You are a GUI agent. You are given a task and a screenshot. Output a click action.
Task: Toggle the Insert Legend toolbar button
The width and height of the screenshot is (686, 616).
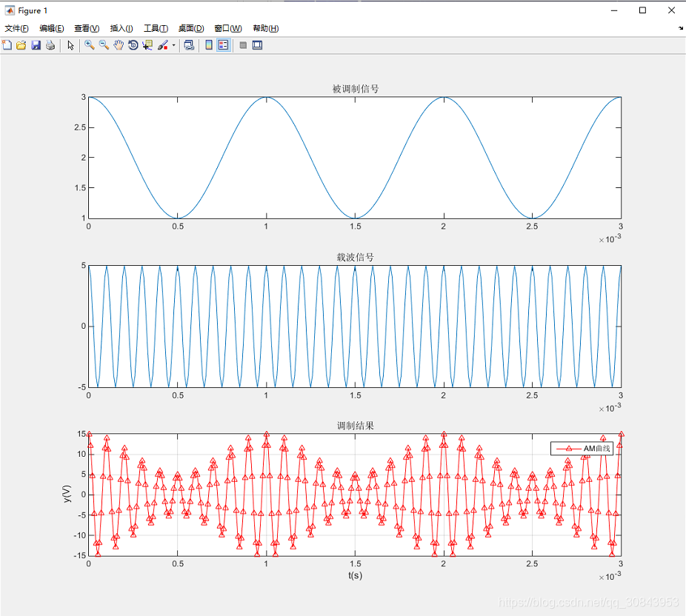(x=224, y=45)
